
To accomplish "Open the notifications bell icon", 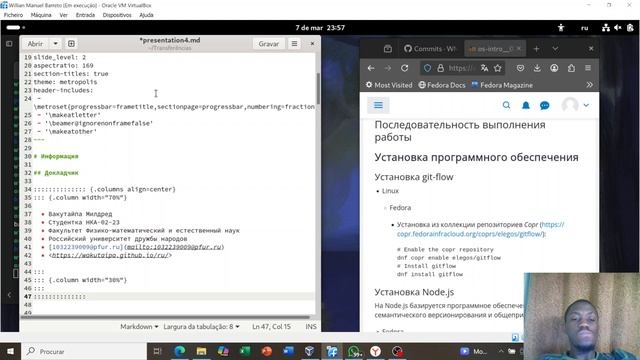I will click(x=526, y=106).
